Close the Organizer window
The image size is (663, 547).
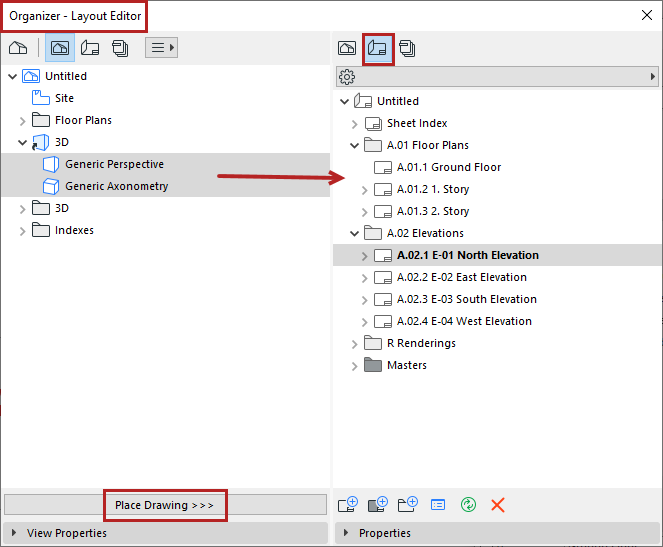[647, 15]
